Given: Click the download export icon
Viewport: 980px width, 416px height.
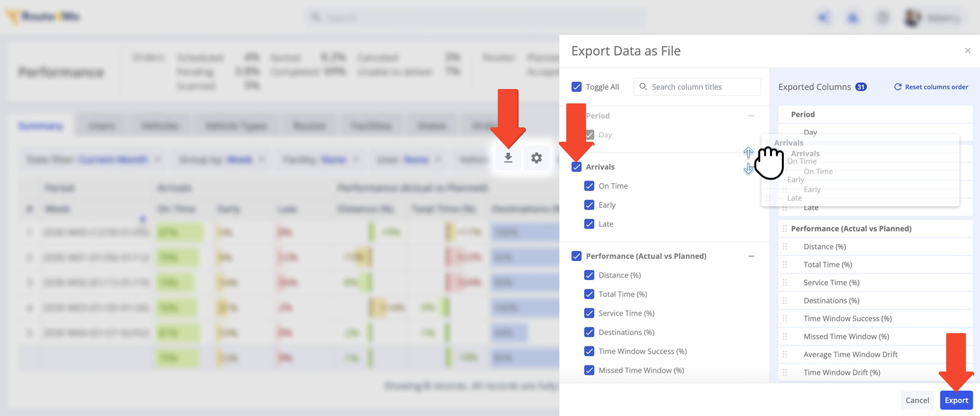Looking at the screenshot, I should point(508,157).
